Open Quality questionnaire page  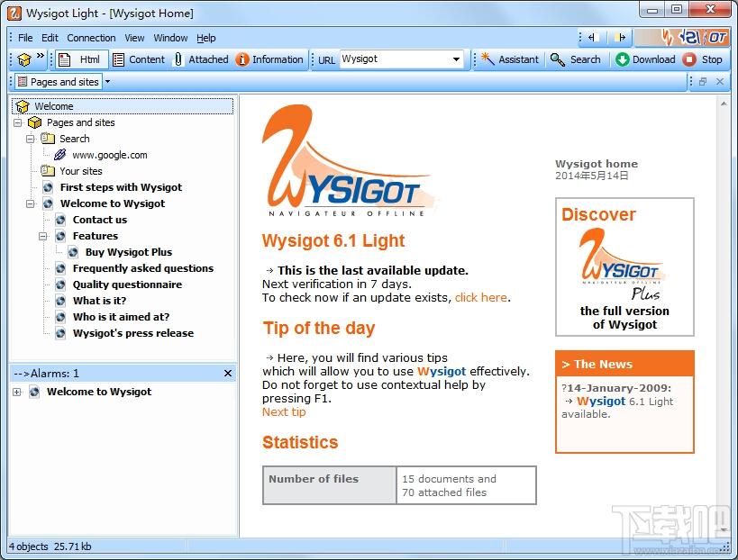127,285
